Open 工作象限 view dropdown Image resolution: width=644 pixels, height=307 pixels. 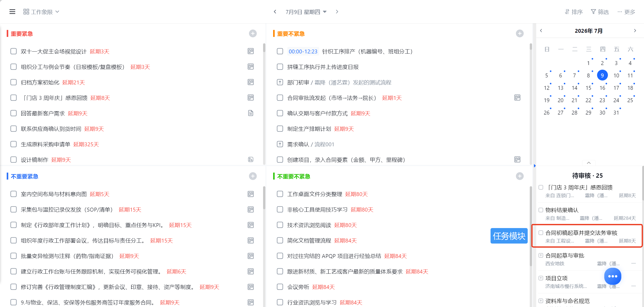click(41, 12)
